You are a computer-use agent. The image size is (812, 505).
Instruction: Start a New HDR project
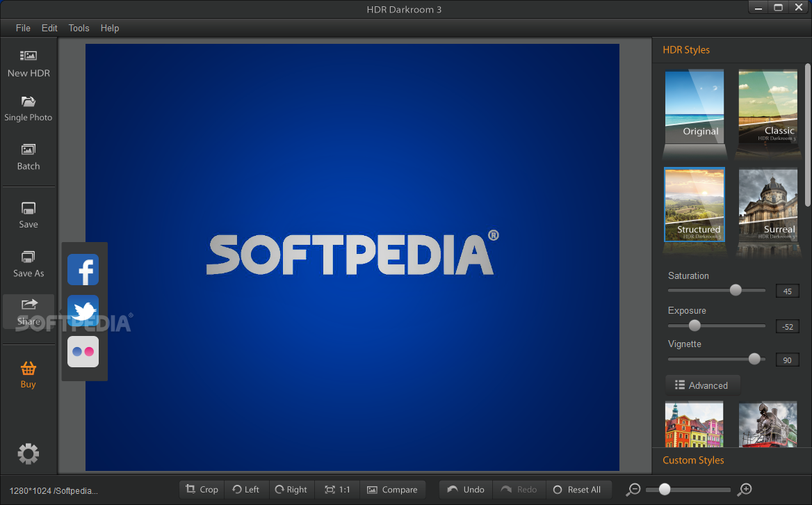click(x=29, y=64)
